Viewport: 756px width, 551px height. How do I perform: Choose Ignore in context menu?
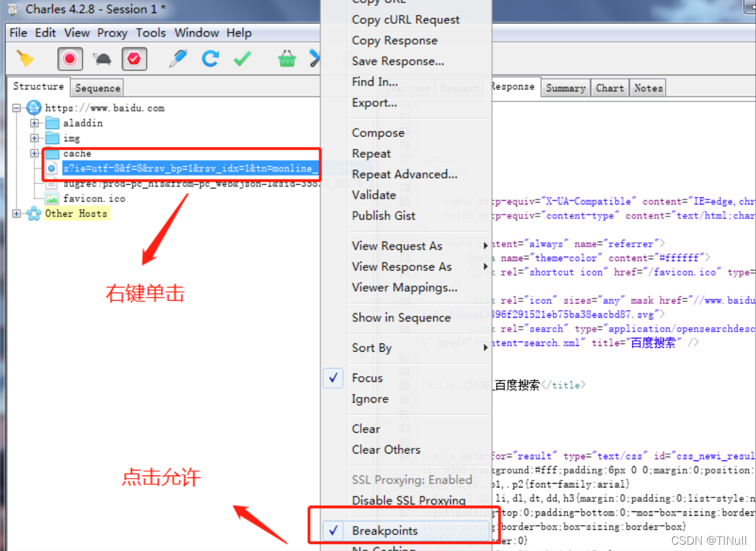[370, 399]
